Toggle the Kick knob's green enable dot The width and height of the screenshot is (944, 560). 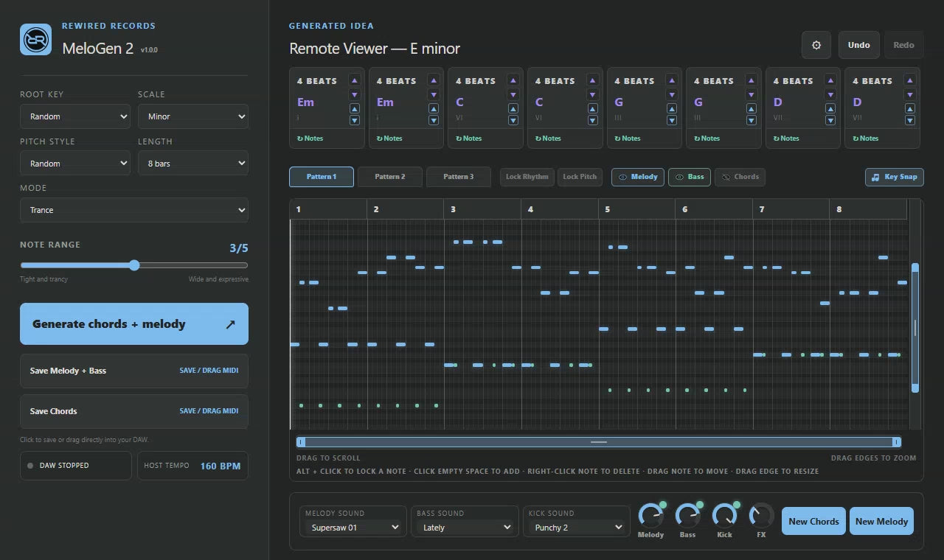tap(737, 505)
